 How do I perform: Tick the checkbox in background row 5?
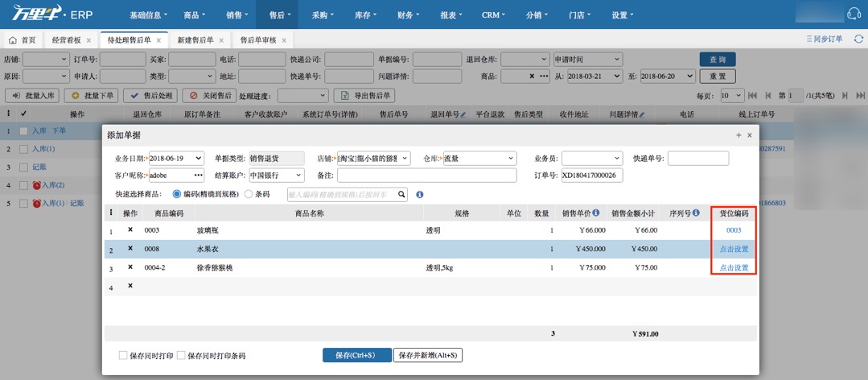pyautogui.click(x=23, y=204)
